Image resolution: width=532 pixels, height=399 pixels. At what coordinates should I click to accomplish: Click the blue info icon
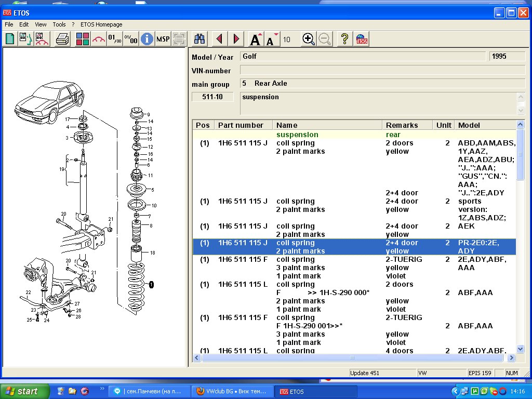click(147, 39)
